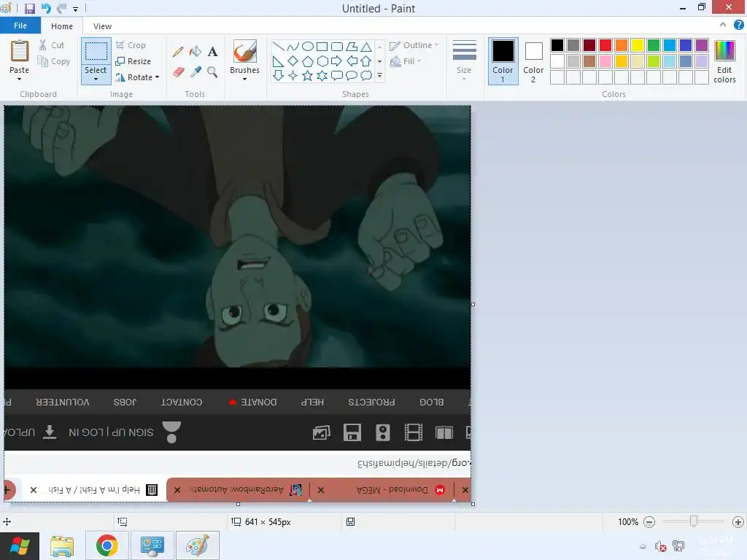Open File Explorer from the taskbar
The height and width of the screenshot is (560, 747).
[x=62, y=546]
